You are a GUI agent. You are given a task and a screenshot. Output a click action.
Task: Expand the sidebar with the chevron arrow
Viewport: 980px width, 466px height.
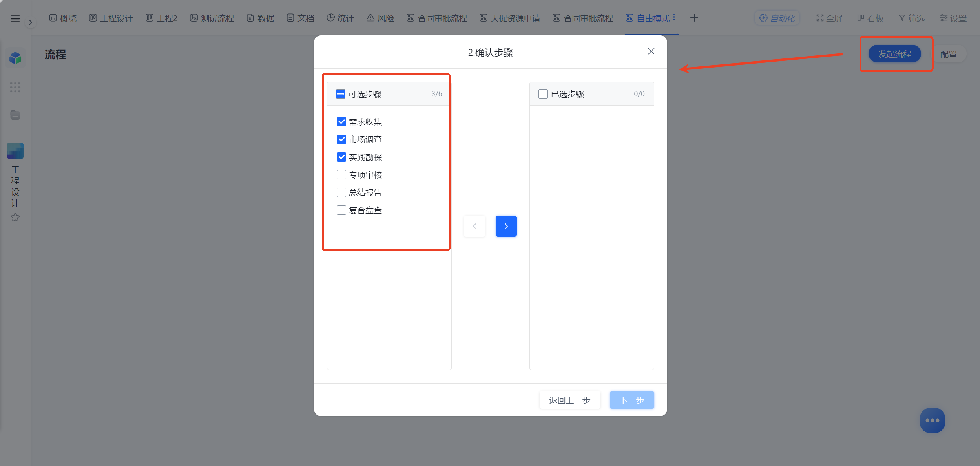[30, 22]
